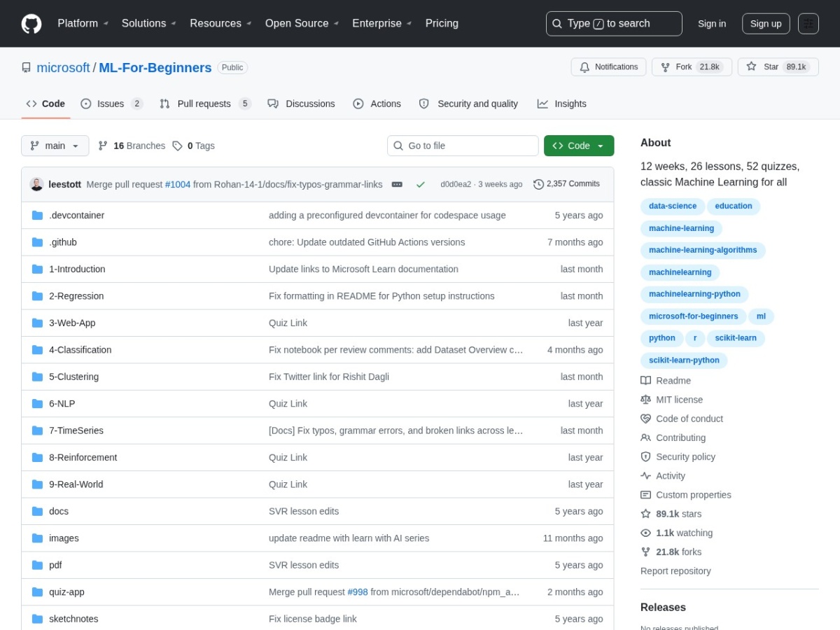Star the ML-For-Beginners repository
This screenshot has width=840, height=630.
point(778,67)
